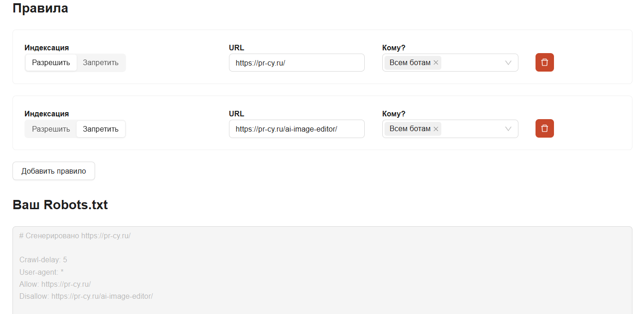
Task: Focus the URL field containing https://pr-cy.ru/
Action: coord(296,63)
